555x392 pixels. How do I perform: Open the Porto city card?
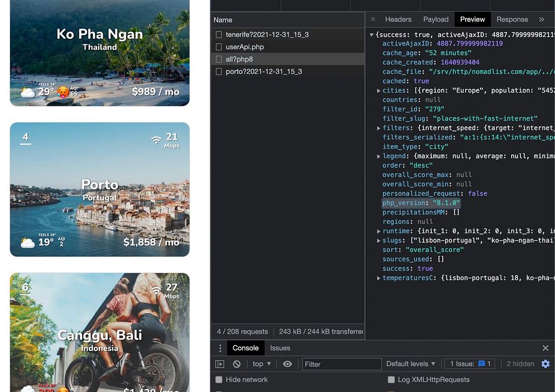coord(100,190)
